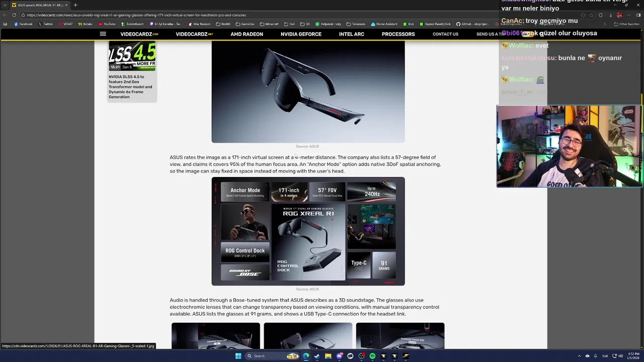Open the clock showing 6:52 PM

coord(633,356)
